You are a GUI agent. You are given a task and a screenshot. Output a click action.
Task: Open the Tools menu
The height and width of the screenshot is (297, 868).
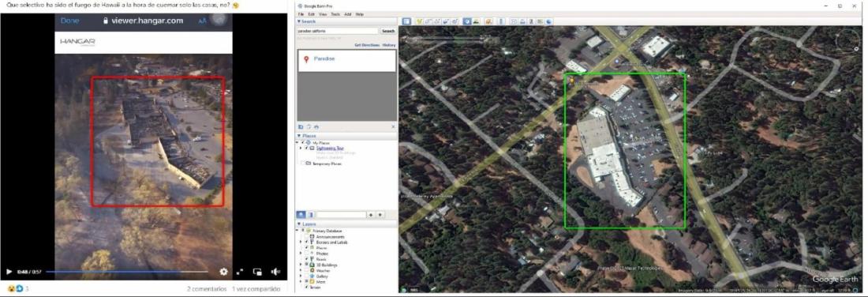[x=335, y=13]
